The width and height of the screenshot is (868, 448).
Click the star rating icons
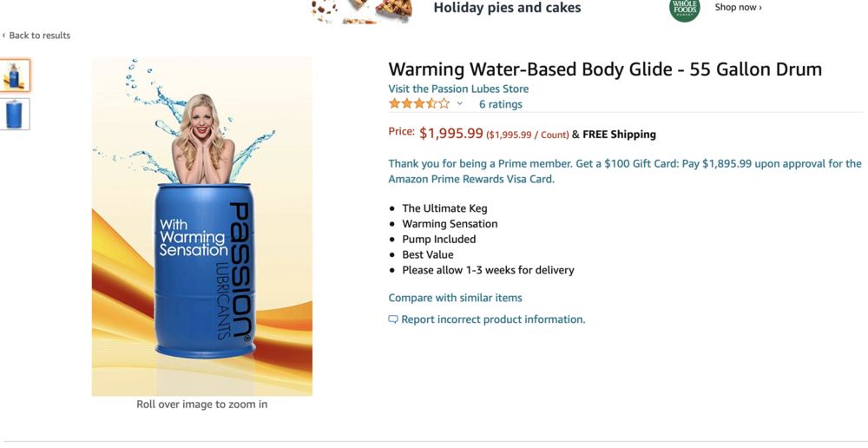pos(419,104)
